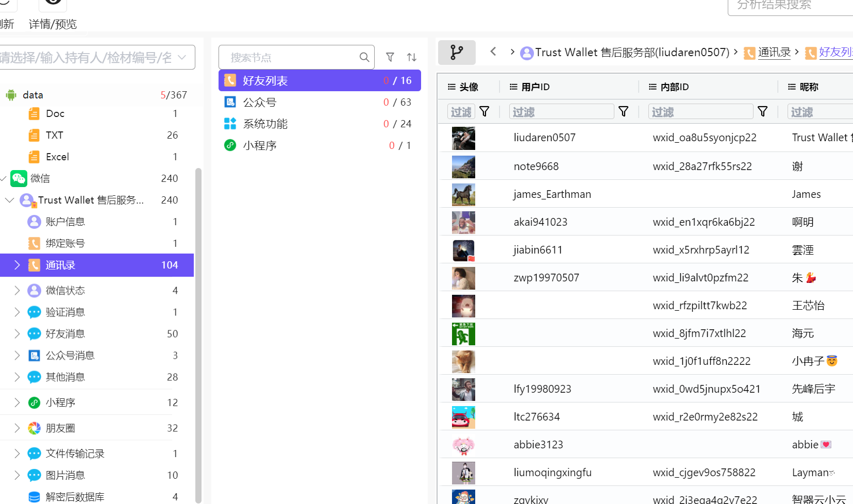
Task: Click the 内部ID column header
Action: coord(675,87)
